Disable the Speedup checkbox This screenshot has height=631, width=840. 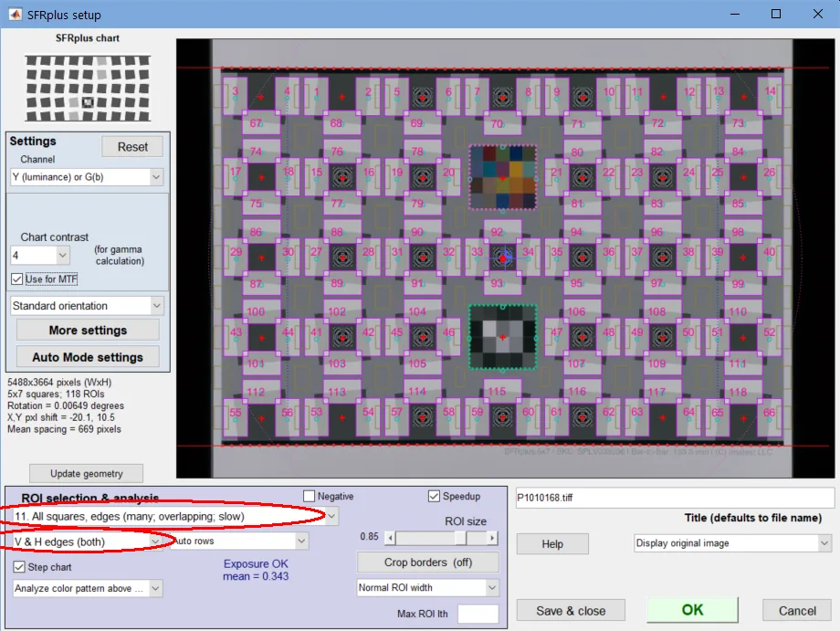pos(434,496)
